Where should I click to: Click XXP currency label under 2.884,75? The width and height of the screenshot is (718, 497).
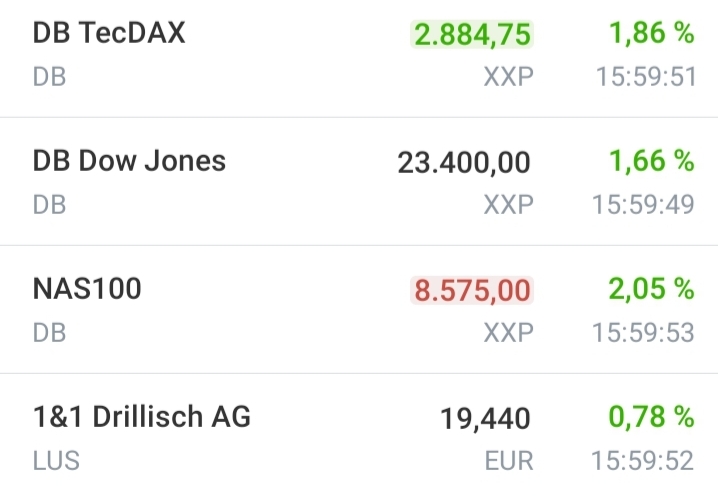(x=508, y=77)
